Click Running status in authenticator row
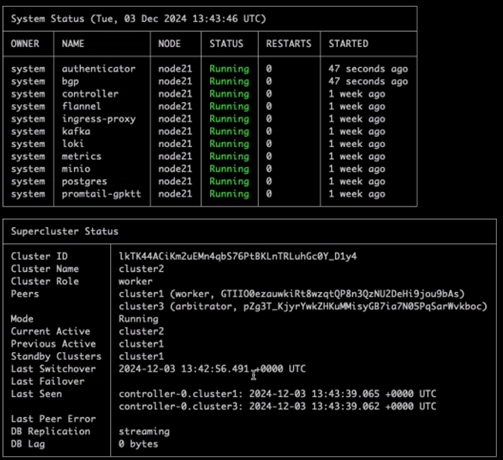The height and width of the screenshot is (460, 503). pos(229,69)
